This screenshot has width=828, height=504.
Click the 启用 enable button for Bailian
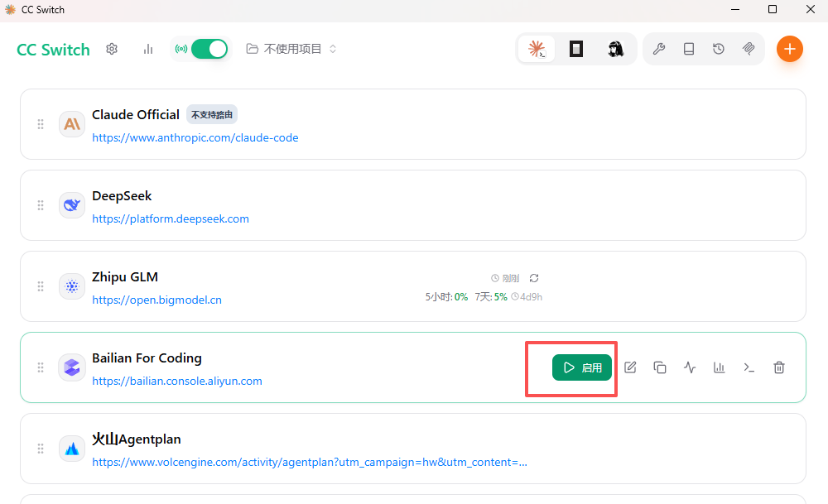[582, 367]
